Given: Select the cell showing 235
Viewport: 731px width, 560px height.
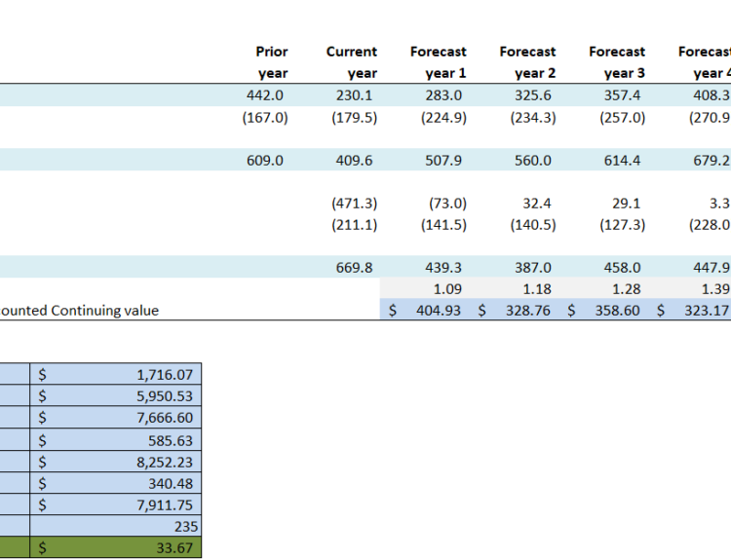Looking at the screenshot, I should coord(116,525).
